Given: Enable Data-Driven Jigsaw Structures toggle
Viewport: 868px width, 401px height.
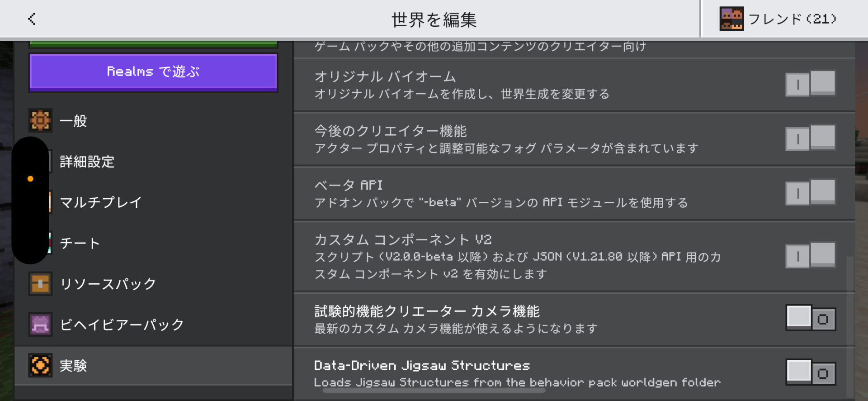Looking at the screenshot, I should [x=810, y=372].
